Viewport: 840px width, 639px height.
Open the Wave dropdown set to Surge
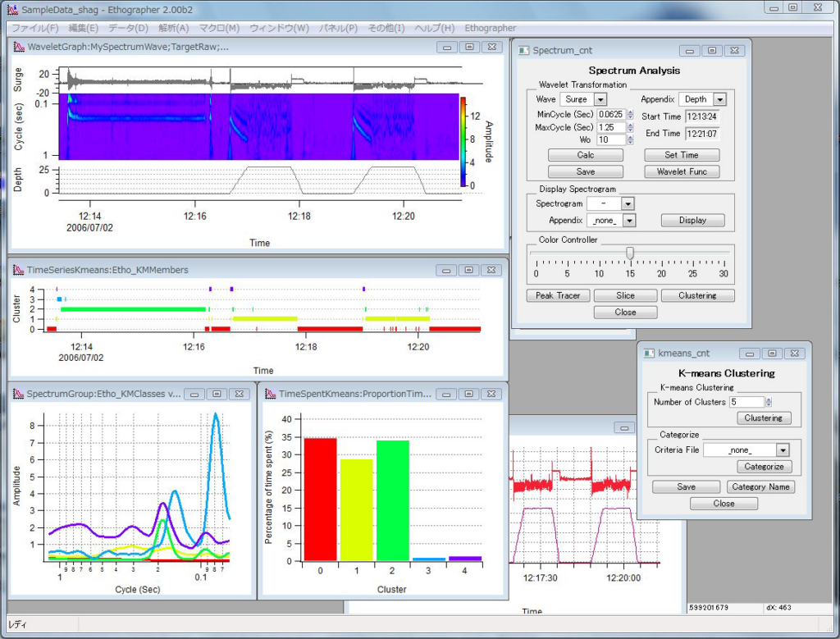[x=600, y=99]
